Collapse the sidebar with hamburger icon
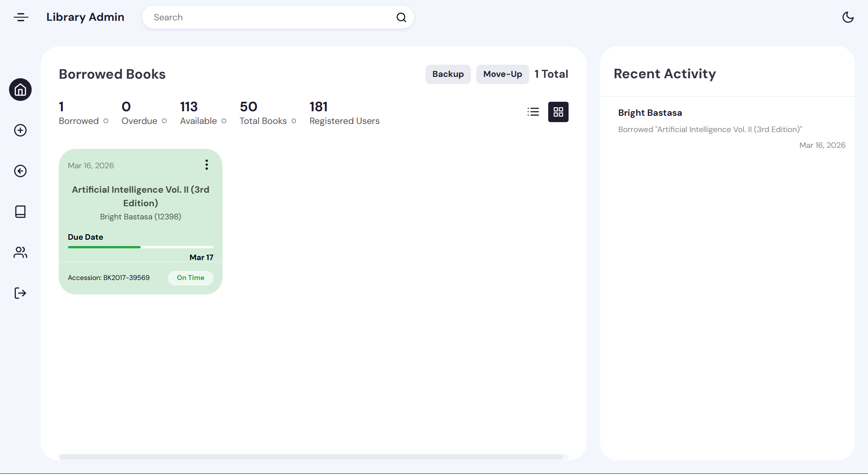868x474 pixels. (20, 17)
